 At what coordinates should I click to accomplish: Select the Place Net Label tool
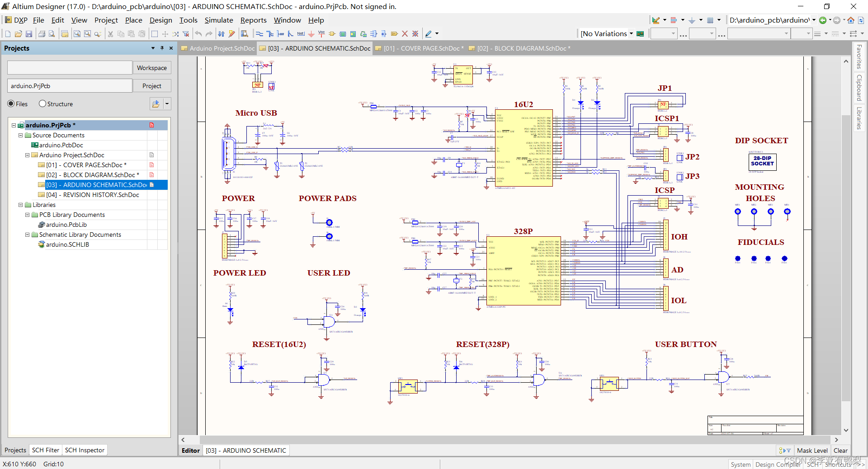pos(301,34)
